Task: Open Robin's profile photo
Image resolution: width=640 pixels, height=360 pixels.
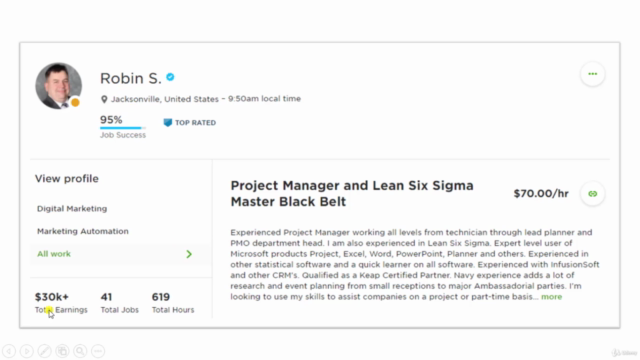Action: [58, 86]
